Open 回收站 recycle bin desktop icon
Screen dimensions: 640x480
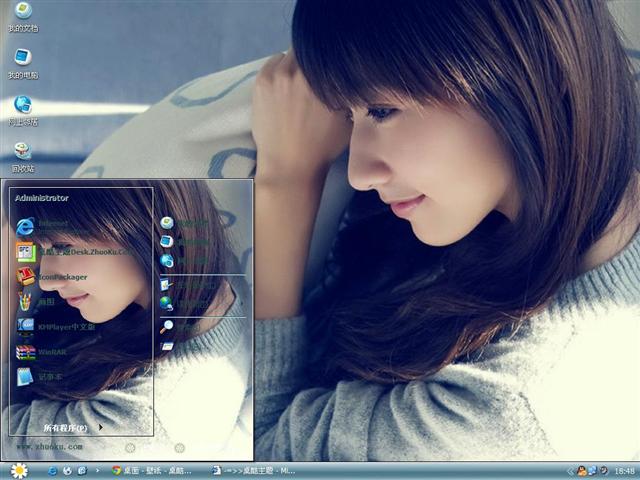point(23,157)
